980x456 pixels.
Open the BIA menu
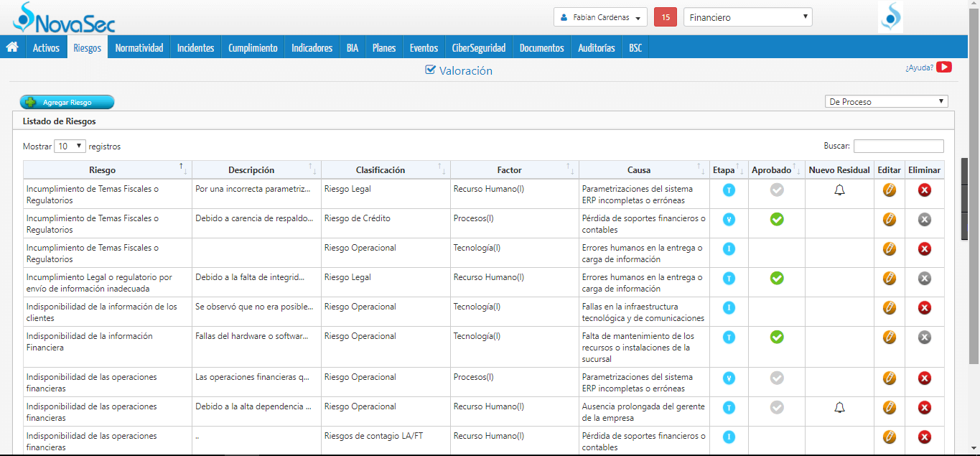tap(352, 47)
